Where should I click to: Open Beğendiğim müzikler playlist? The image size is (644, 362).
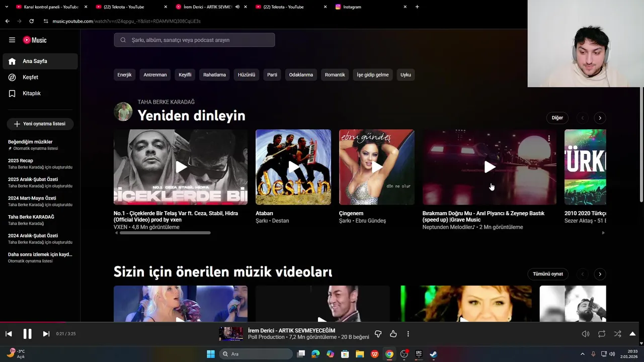(40, 145)
